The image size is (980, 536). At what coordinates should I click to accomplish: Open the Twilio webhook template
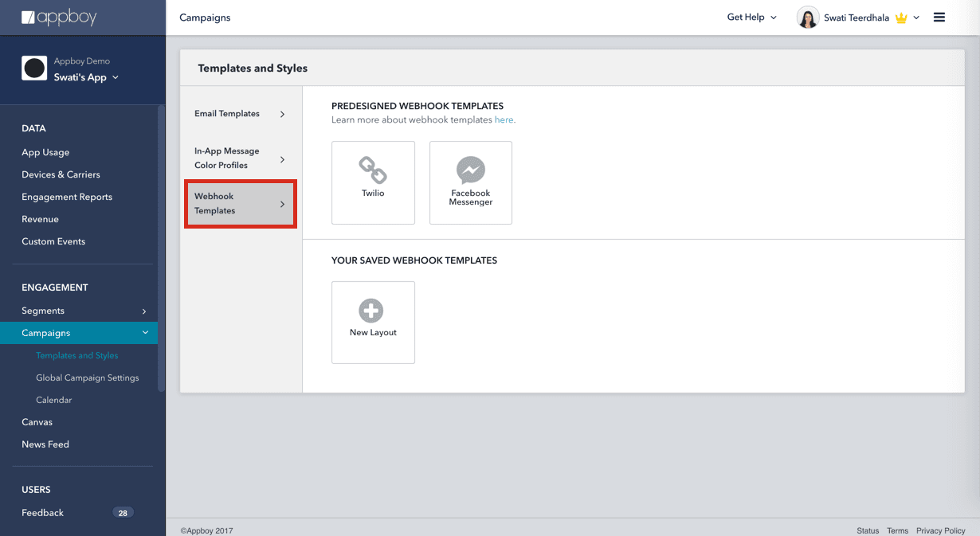[x=373, y=182]
